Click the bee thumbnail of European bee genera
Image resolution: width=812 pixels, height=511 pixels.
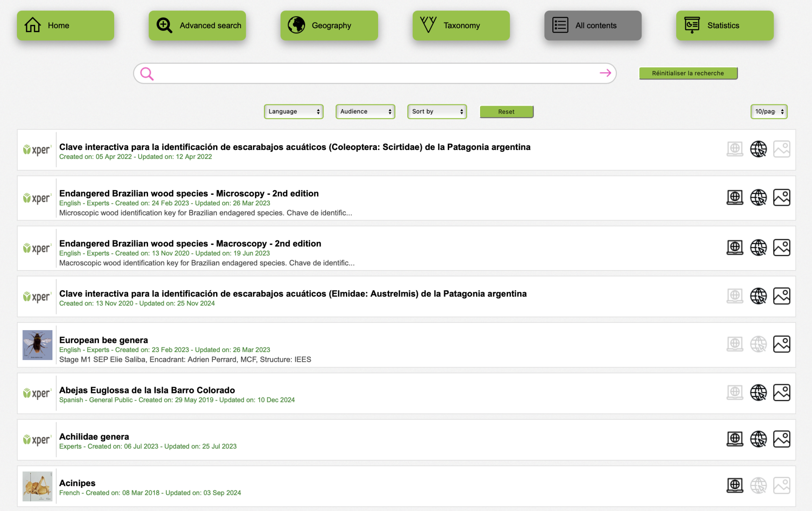(x=37, y=345)
